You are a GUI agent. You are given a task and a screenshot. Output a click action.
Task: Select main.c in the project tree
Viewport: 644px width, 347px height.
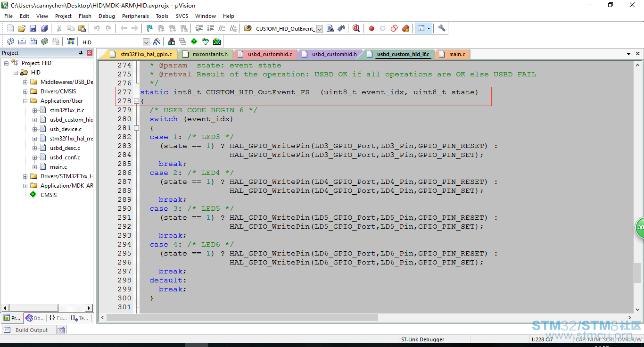click(x=58, y=167)
